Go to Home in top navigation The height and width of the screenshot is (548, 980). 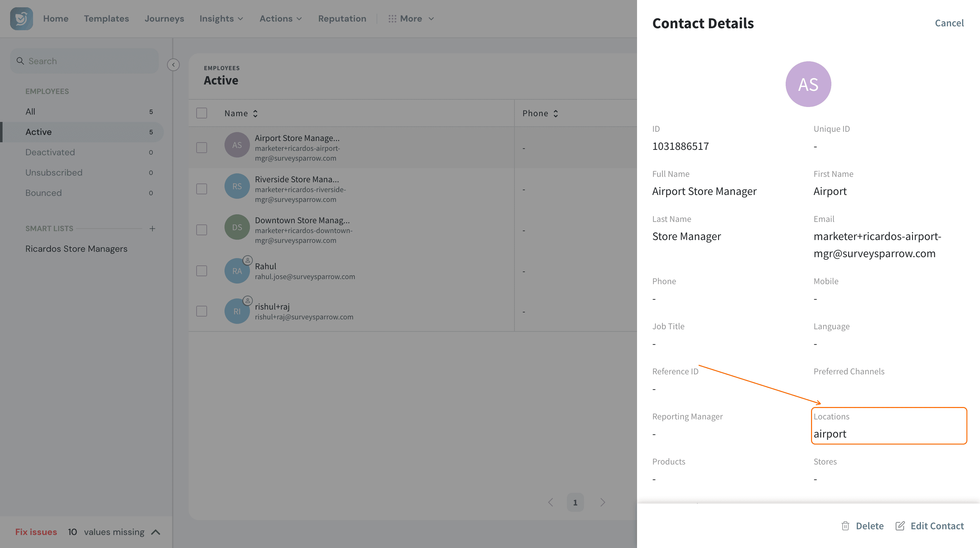click(x=56, y=19)
